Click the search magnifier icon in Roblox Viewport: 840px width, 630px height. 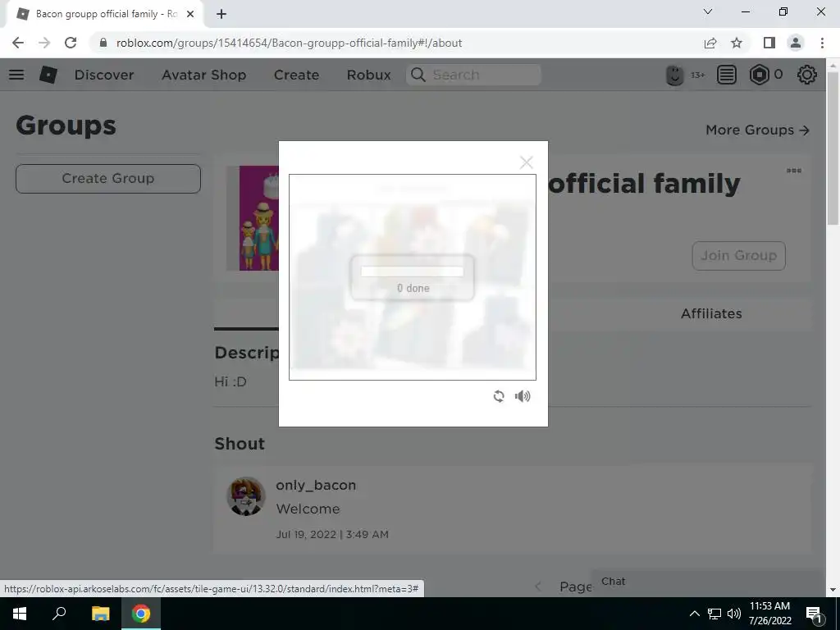point(418,75)
